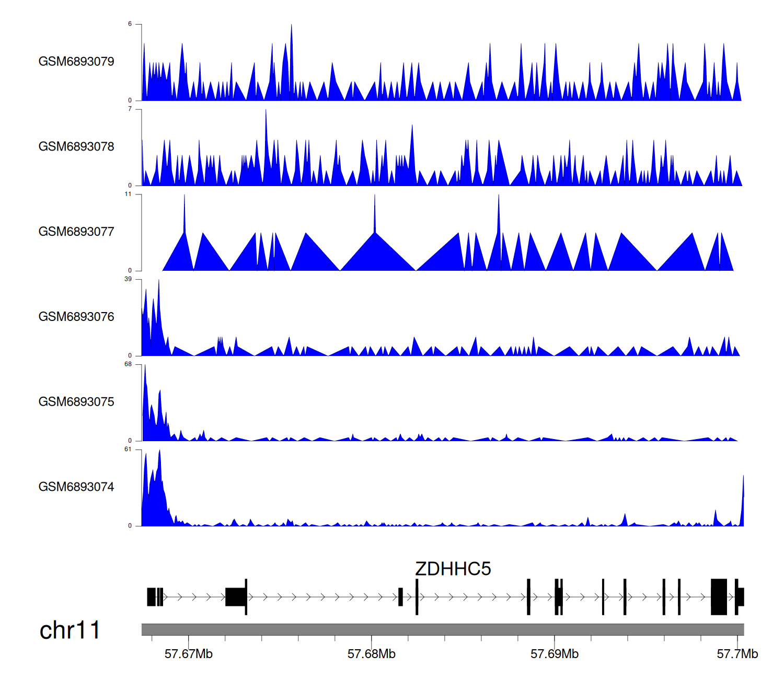Image resolution: width=784 pixels, height=690 pixels.
Task: Click the GSM6893077 track name
Action: 76,232
